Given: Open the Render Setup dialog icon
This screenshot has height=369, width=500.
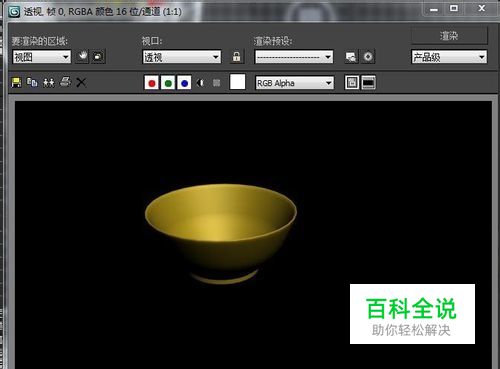Looking at the screenshot, I should (351, 57).
